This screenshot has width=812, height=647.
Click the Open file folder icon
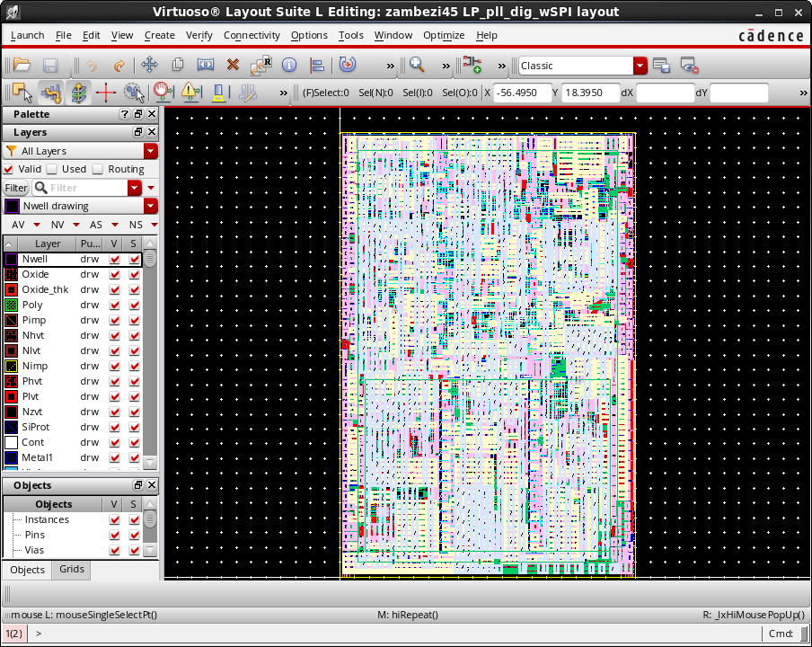pyautogui.click(x=22, y=66)
